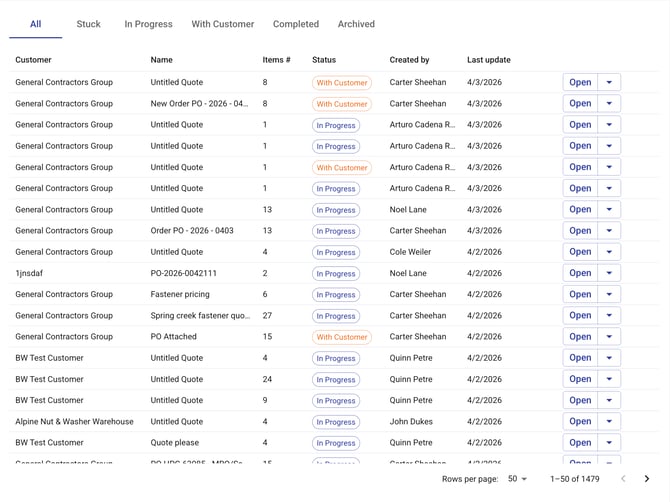Click the With Customer status chip on PO Attached row
670x502 pixels.
point(342,337)
